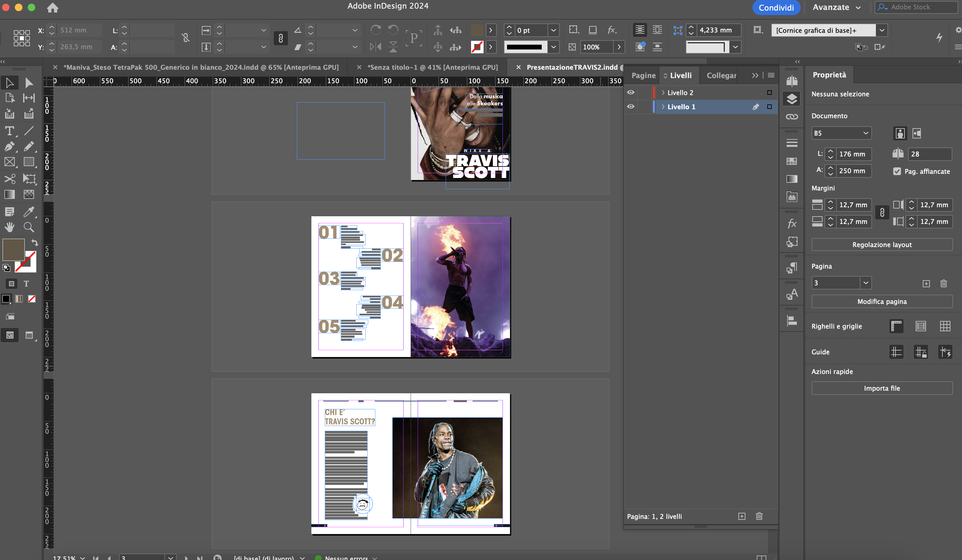This screenshot has width=962, height=560.
Task: Expand Livello 2 layer contents
Action: tap(663, 93)
